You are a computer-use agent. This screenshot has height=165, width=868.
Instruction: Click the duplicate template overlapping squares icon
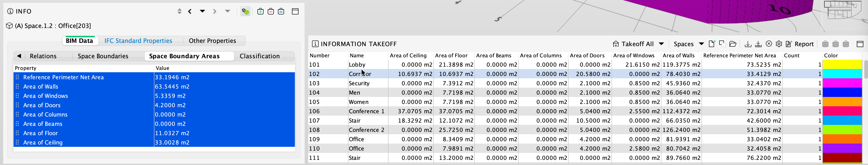(722, 44)
